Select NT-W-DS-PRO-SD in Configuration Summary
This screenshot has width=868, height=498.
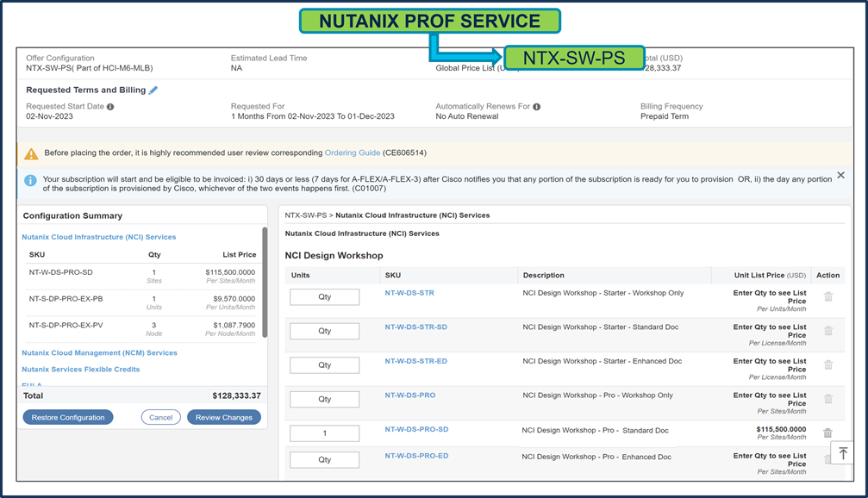coord(61,272)
